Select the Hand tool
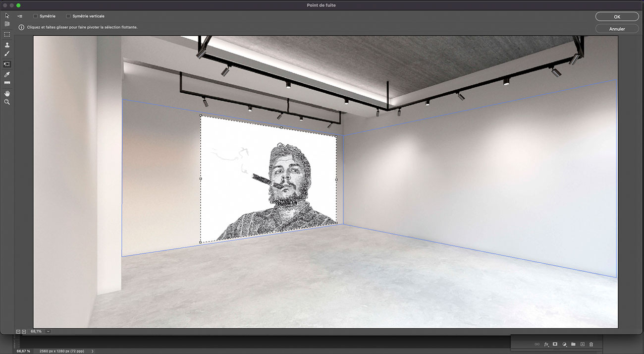The height and width of the screenshot is (354, 644). click(x=7, y=93)
